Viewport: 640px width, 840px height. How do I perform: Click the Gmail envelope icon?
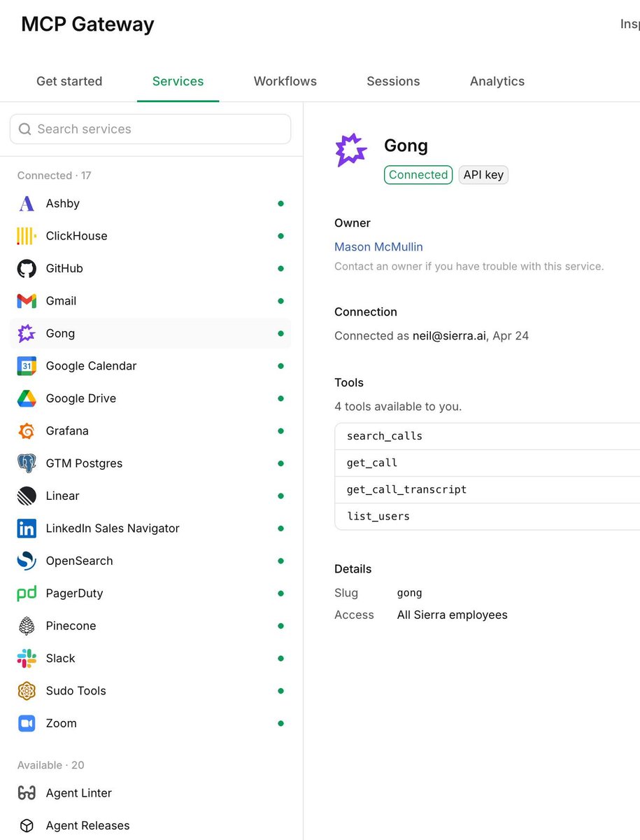(x=27, y=301)
